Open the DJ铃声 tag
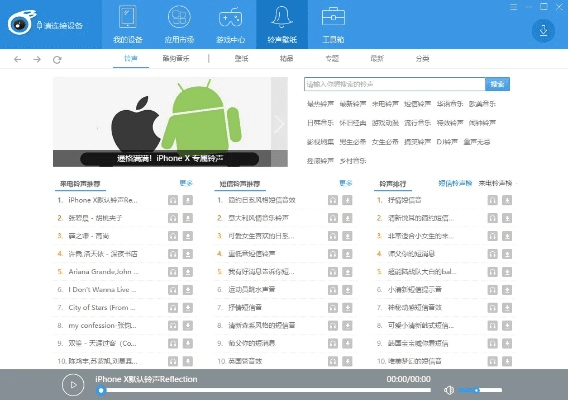 pos(447,142)
